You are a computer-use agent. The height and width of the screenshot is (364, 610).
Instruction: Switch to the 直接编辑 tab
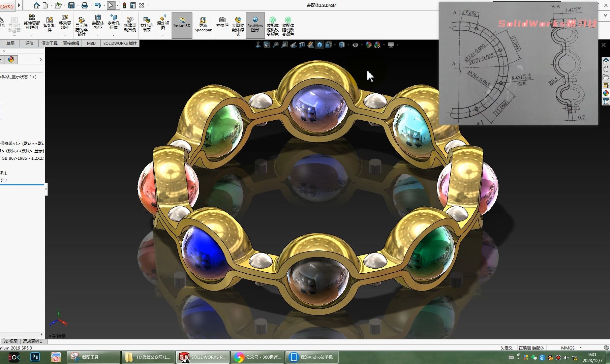tap(71, 43)
